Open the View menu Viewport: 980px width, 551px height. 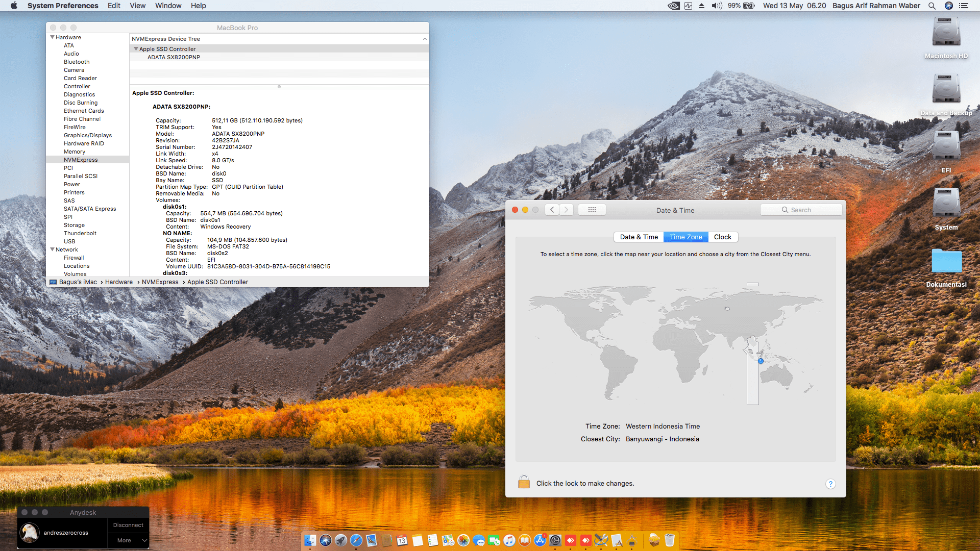coord(137,6)
